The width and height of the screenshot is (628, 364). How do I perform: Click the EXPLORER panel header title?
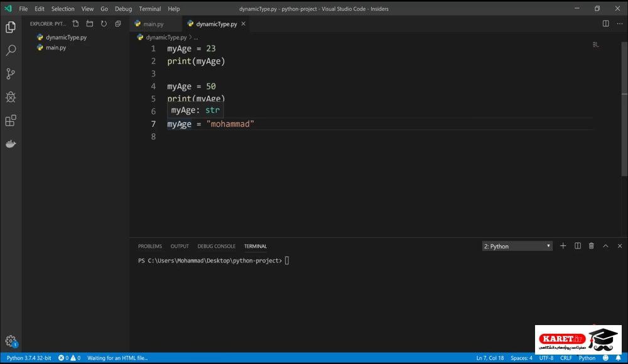click(x=48, y=24)
